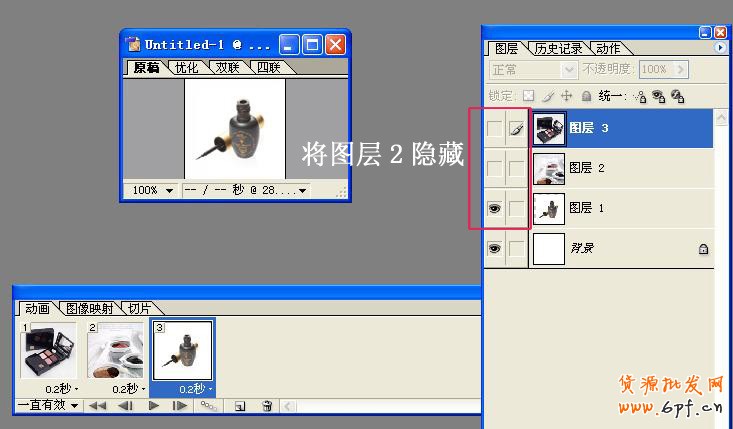Click the rewind to first frame icon
Viewport: 733px width, 429px height.
coord(97,406)
